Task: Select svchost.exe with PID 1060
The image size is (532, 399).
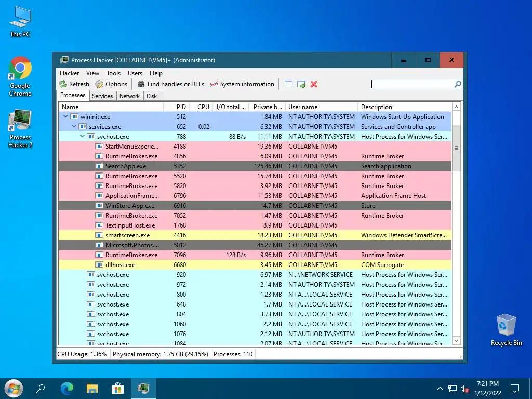Action: [255, 324]
